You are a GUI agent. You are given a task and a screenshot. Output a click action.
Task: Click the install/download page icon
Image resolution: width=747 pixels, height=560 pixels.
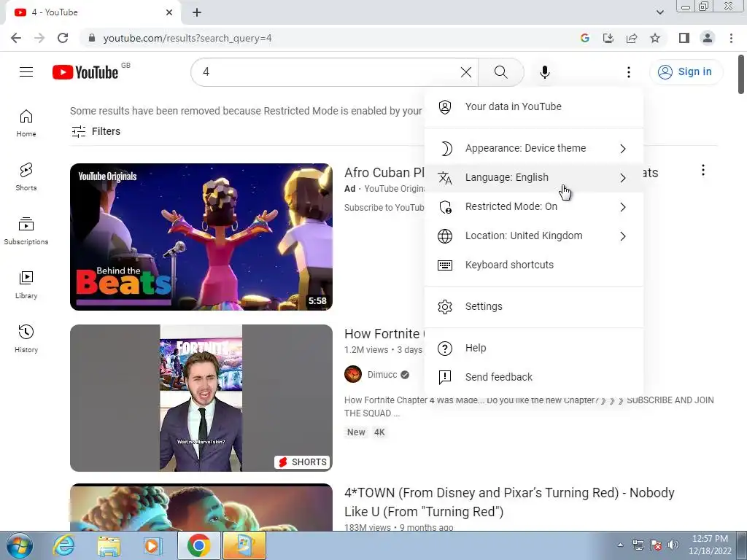tap(608, 38)
